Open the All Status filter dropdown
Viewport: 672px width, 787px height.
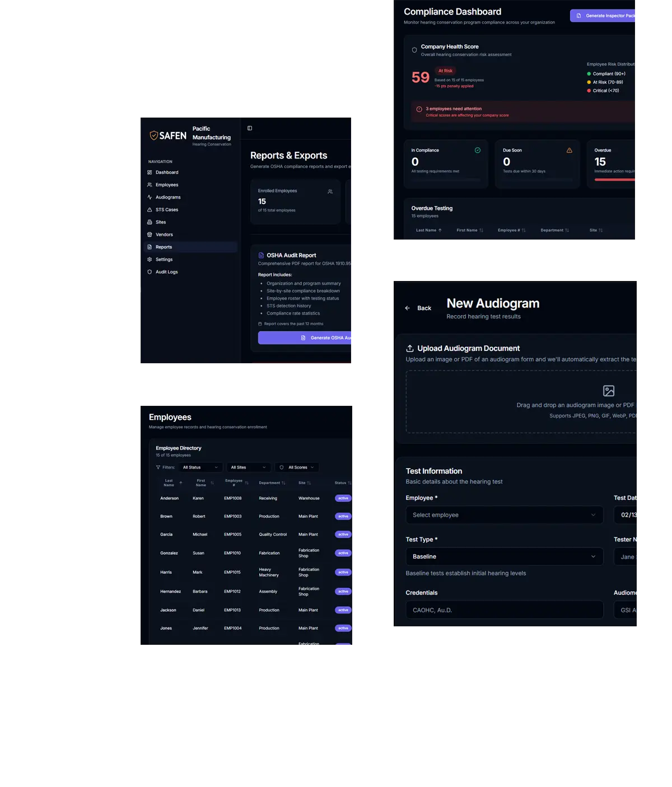(x=200, y=467)
